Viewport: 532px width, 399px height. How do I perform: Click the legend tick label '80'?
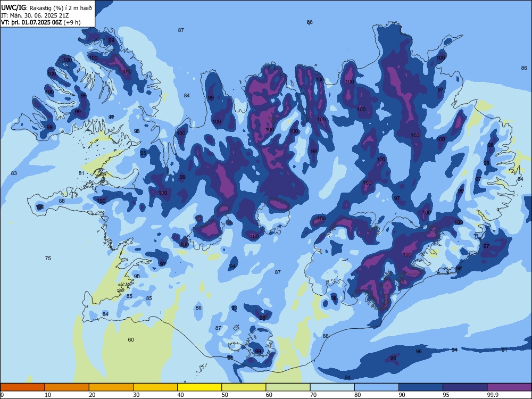coord(358,395)
